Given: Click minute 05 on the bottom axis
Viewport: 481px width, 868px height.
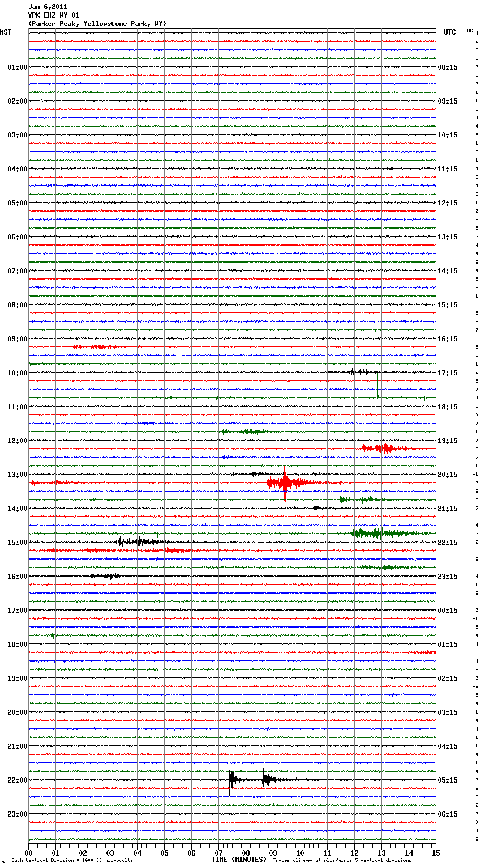Looking at the screenshot, I should tap(164, 853).
